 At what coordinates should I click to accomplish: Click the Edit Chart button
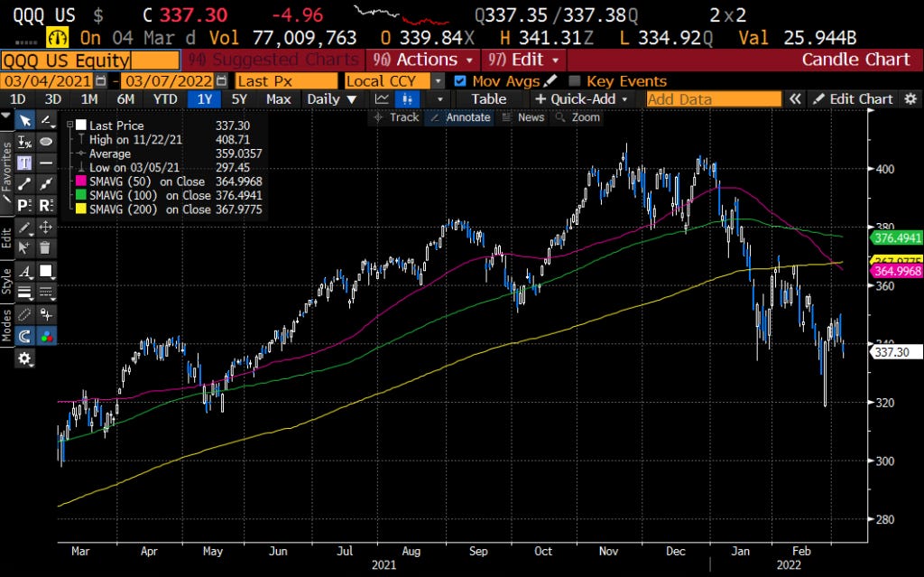coord(854,99)
